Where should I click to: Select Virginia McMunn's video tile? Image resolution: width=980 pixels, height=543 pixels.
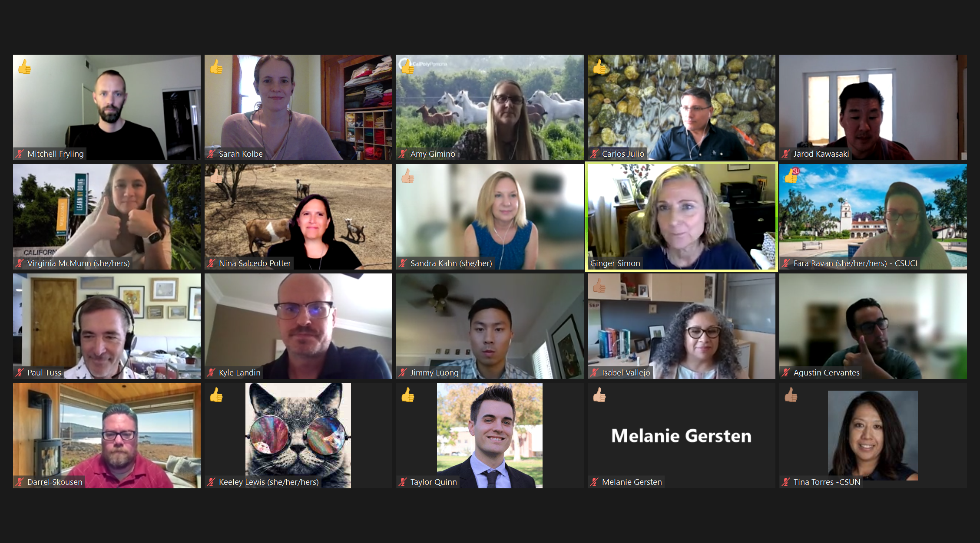click(x=107, y=217)
